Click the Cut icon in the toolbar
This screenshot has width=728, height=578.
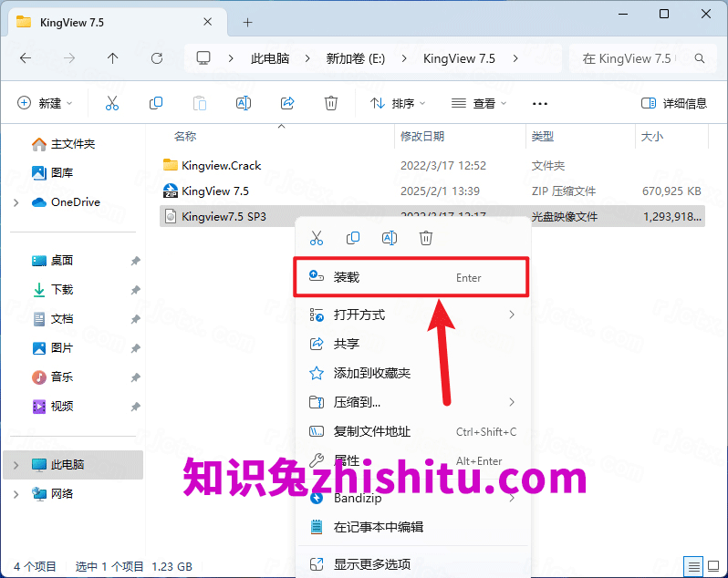point(112,103)
